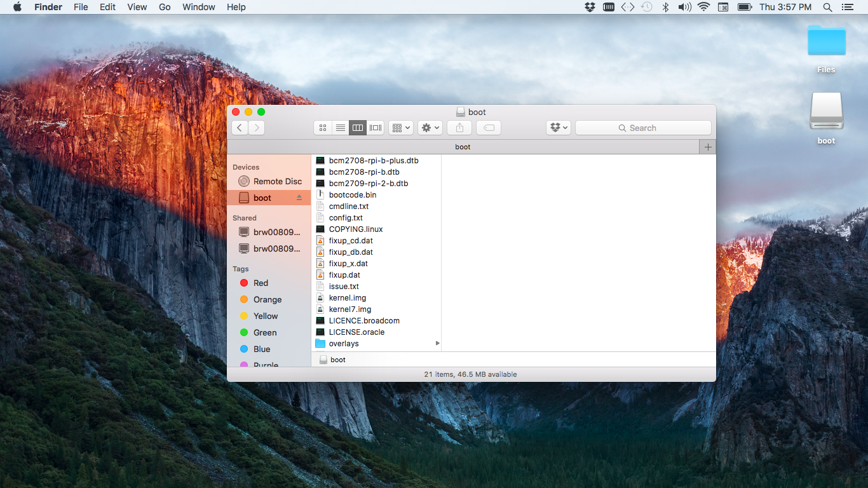Image resolution: width=868 pixels, height=488 pixels.
Task: Select bcm2709-rpi-2-b.dtb file
Action: (x=377, y=184)
